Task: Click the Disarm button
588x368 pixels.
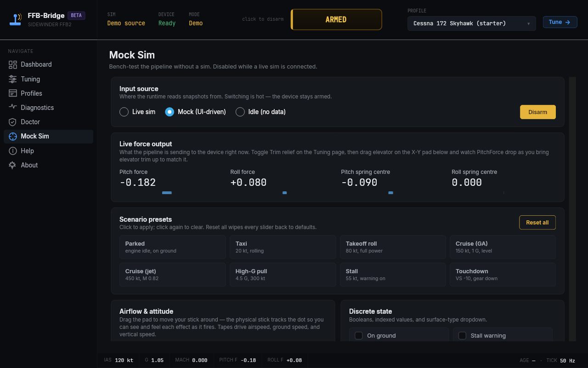Action: pos(538,112)
